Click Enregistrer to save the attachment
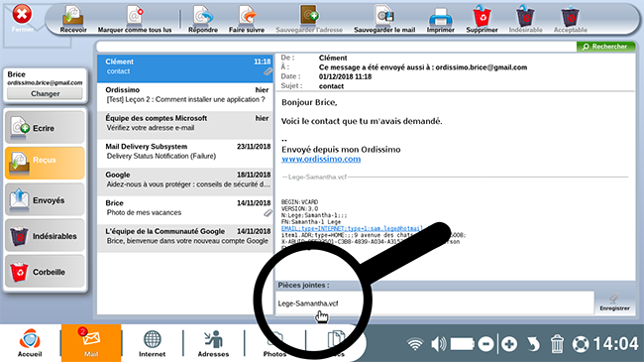This screenshot has height=362, width=644. (x=614, y=302)
